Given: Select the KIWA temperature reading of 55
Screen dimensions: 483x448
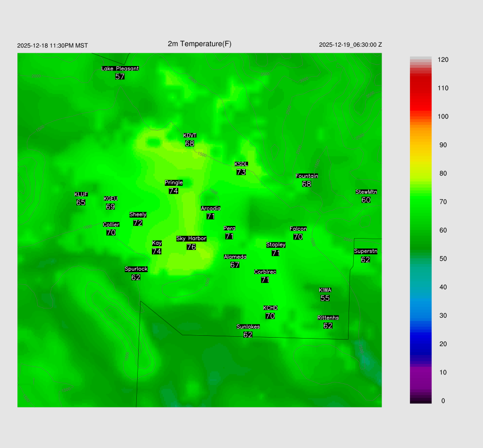Looking at the screenshot, I should (x=325, y=298).
